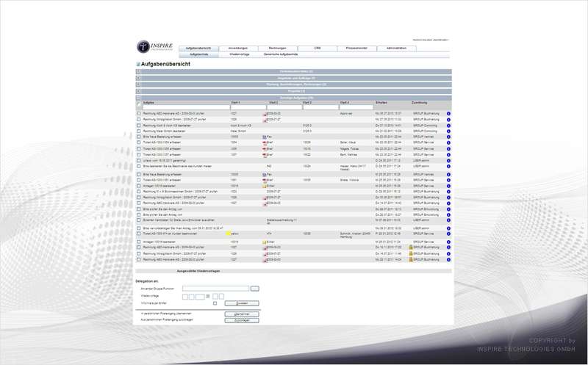Switch to the CRM tab
Viewport: 588px width, 365px height.
318,48
